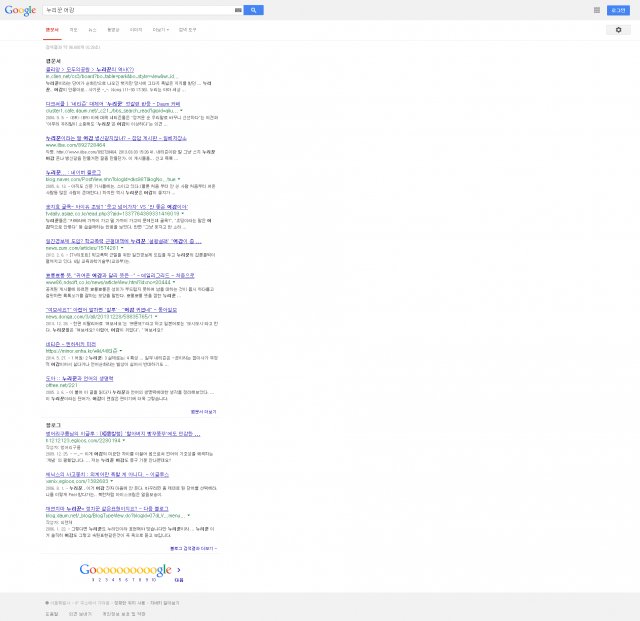Image resolution: width=640 pixels, height=621 pixels.
Task: Open the news.donga.com 동아일보 result title
Action: pos(111,310)
